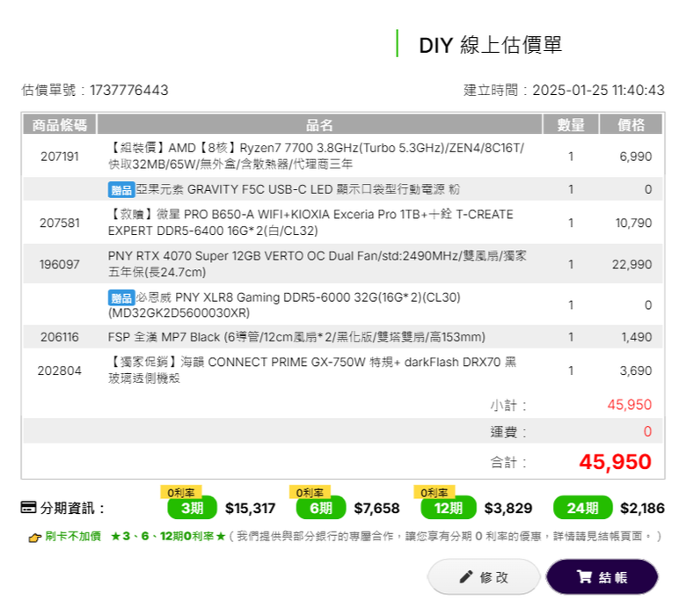Click the GRAVITY F5C USB-C gift item name
Viewport: 686px width, 616px height.
pos(298,189)
